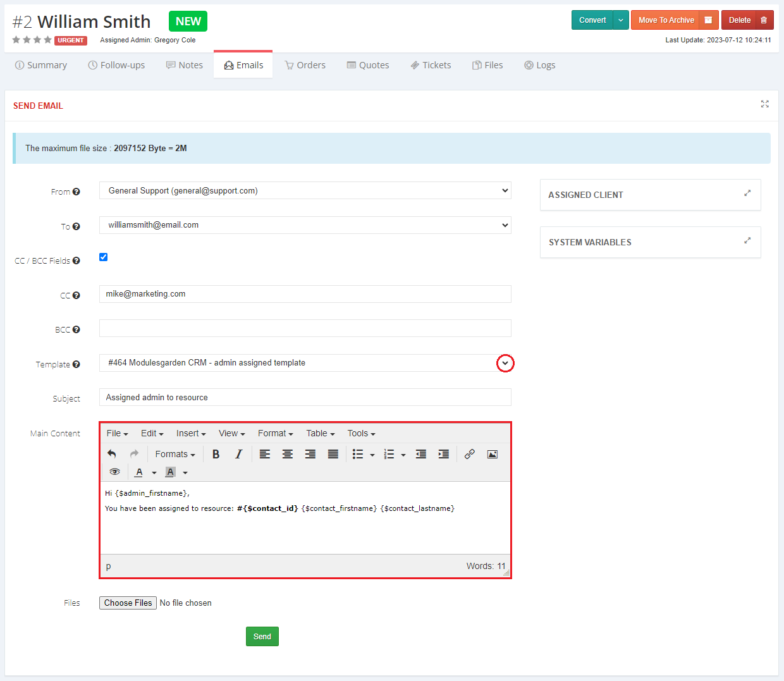Open numbered list style arrow
Image resolution: width=784 pixels, height=681 pixels.
tap(403, 455)
